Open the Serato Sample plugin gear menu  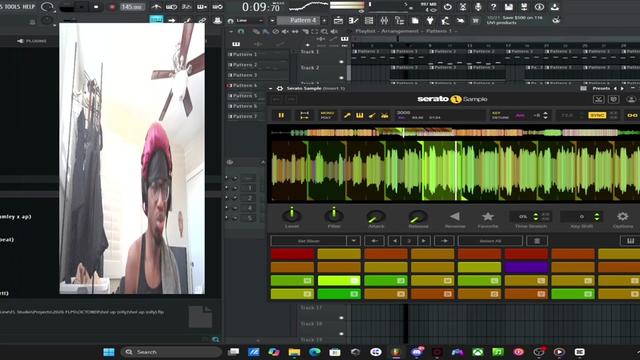(x=280, y=88)
